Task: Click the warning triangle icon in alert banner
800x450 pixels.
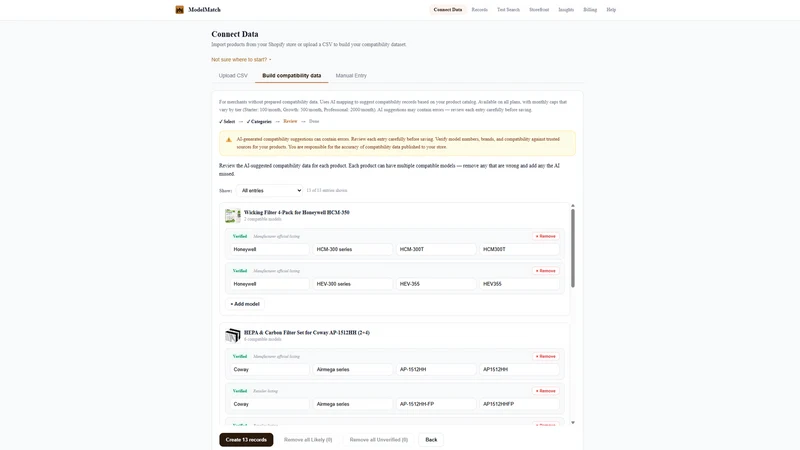Action: point(229,139)
